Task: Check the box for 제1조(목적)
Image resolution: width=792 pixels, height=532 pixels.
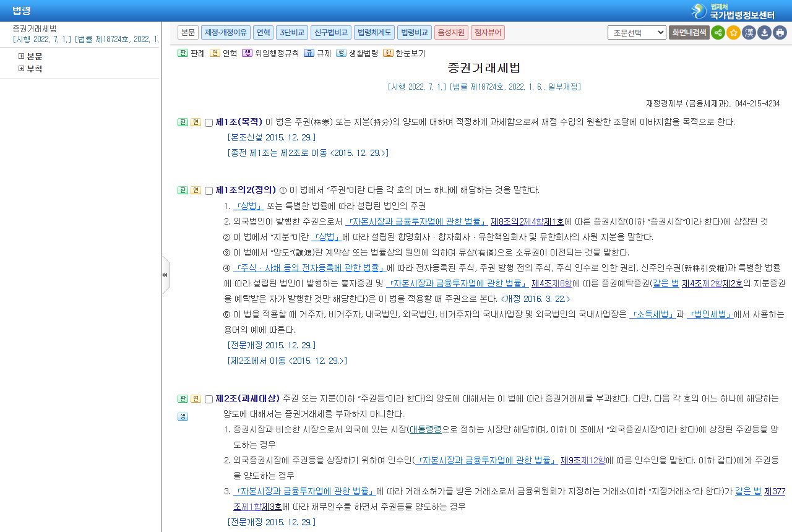Action: pyautogui.click(x=209, y=122)
